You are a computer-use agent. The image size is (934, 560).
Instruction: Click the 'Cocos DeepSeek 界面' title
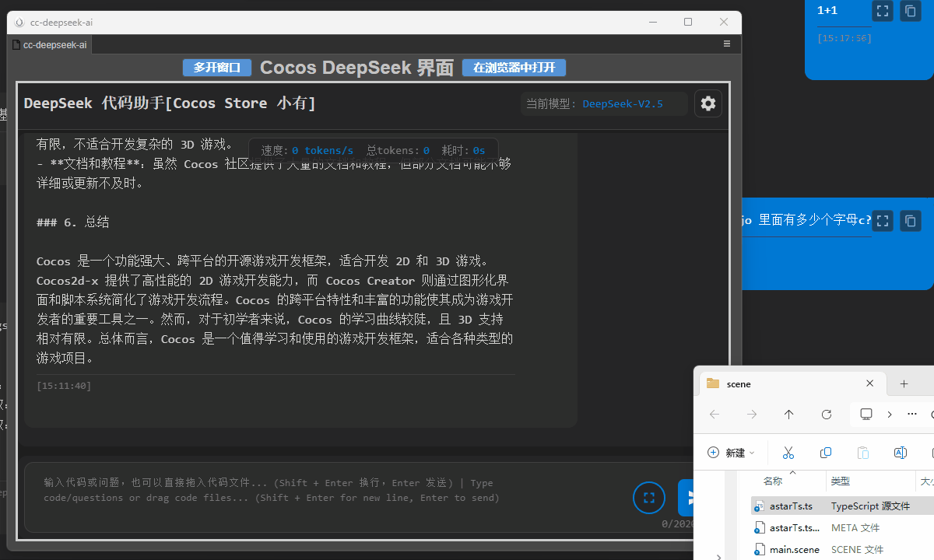[x=356, y=68]
